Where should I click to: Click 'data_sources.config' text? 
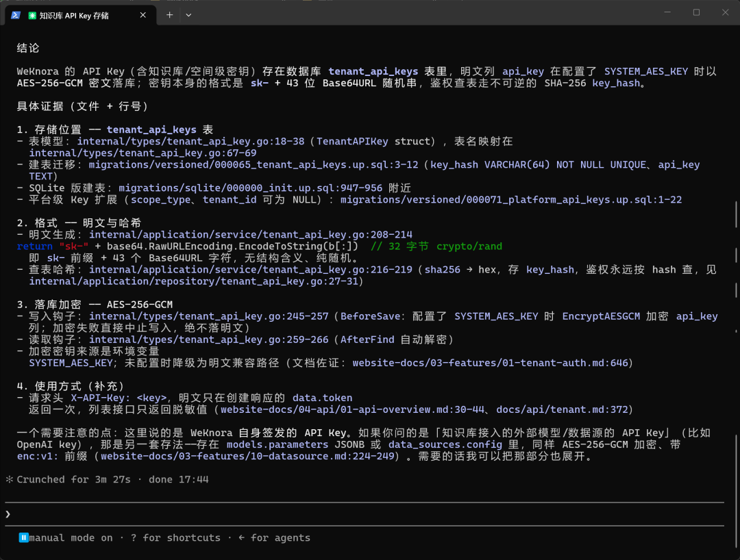click(x=445, y=444)
